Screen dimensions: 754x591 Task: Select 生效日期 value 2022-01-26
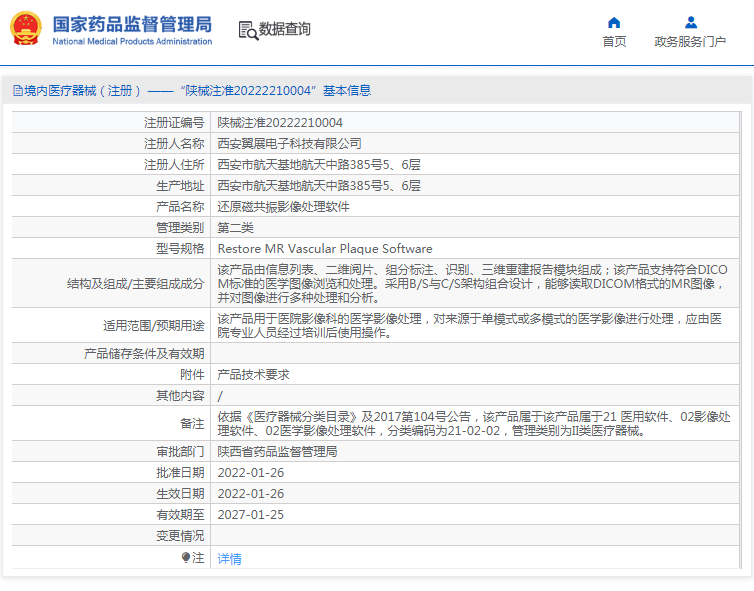click(251, 494)
